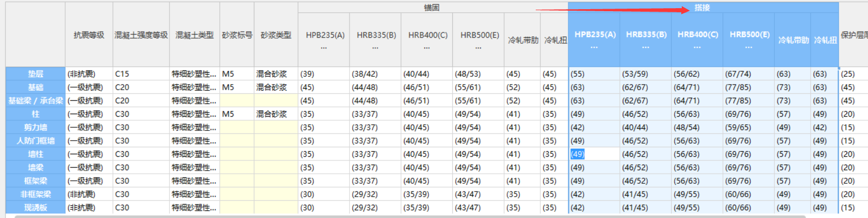Expand ellipsis under 搭接 HPB235(A) header
This screenshot has height=218, width=868.
pos(594,47)
